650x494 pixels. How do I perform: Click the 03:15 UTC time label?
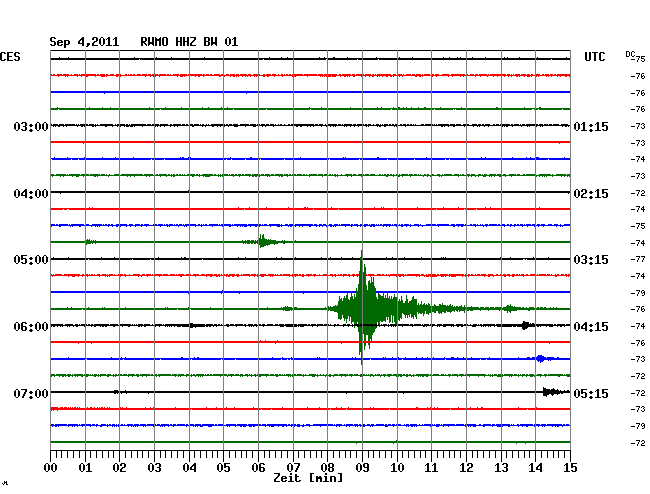pyautogui.click(x=591, y=260)
